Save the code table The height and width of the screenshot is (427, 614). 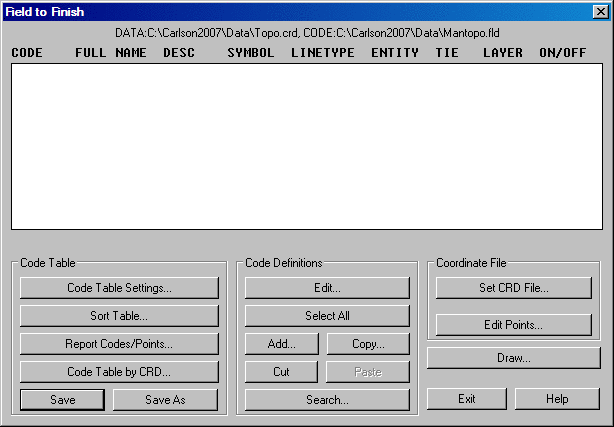coord(62,400)
